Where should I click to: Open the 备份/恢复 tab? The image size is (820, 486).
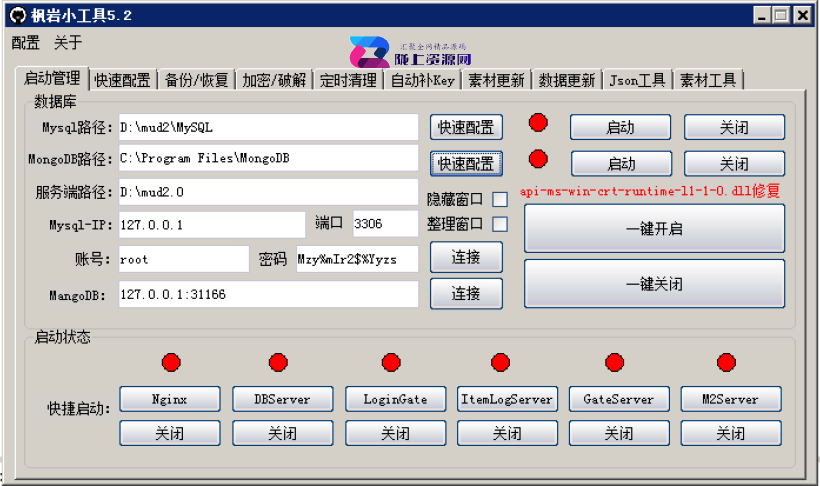pyautogui.click(x=197, y=80)
